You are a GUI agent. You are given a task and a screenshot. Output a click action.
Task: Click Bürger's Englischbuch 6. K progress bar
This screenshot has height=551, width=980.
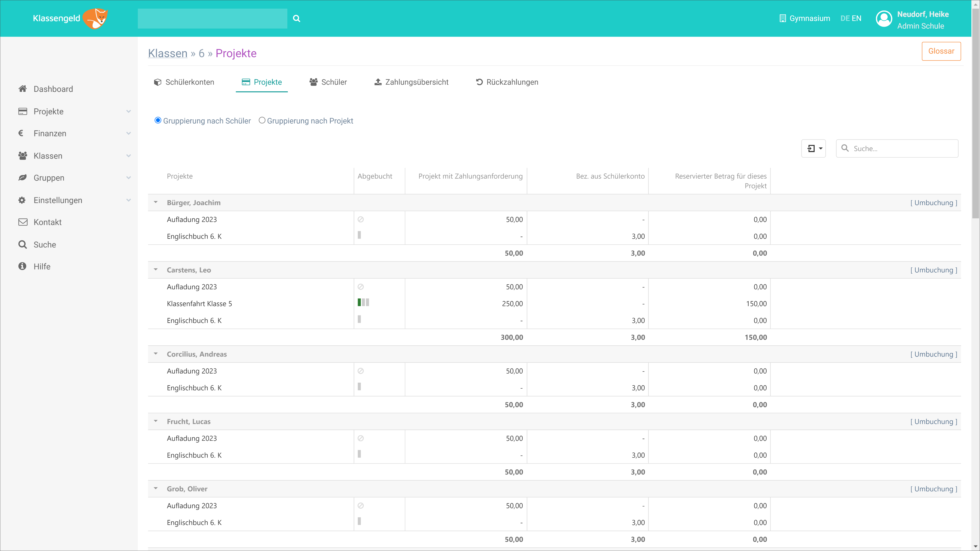(359, 235)
